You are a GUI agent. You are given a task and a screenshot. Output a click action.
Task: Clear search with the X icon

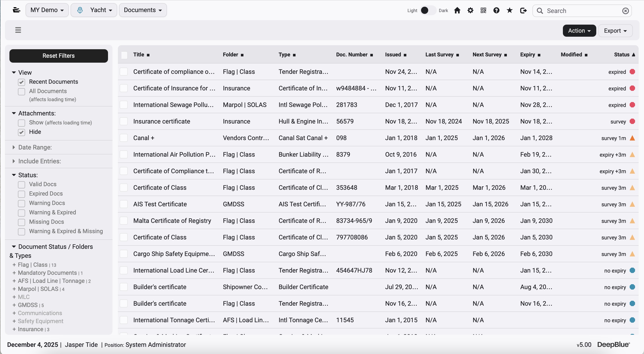pyautogui.click(x=625, y=11)
